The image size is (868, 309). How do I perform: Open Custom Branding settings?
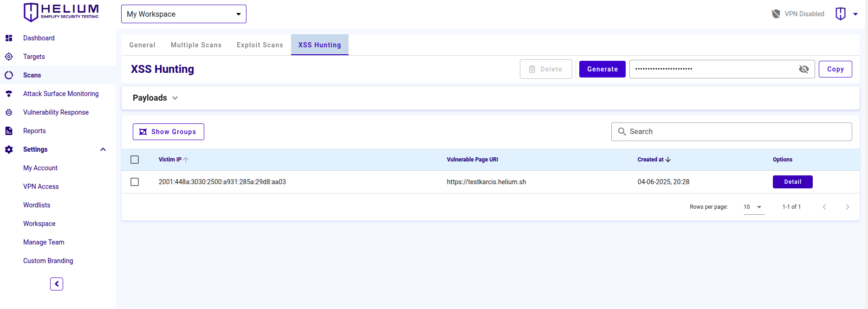tap(48, 261)
